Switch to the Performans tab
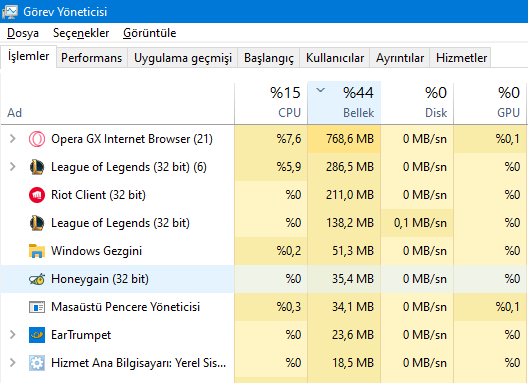 tap(92, 58)
